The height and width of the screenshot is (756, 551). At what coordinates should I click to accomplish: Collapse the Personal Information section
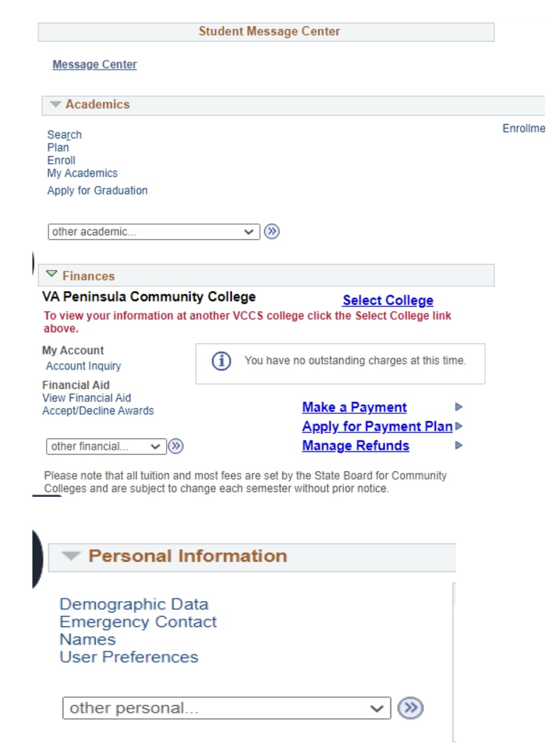point(71,556)
